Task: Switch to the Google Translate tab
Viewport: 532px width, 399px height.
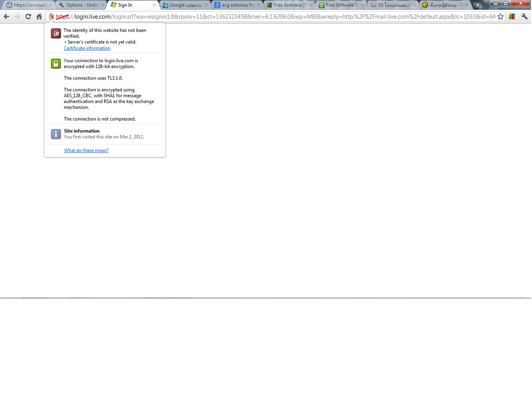Action: click(x=185, y=5)
